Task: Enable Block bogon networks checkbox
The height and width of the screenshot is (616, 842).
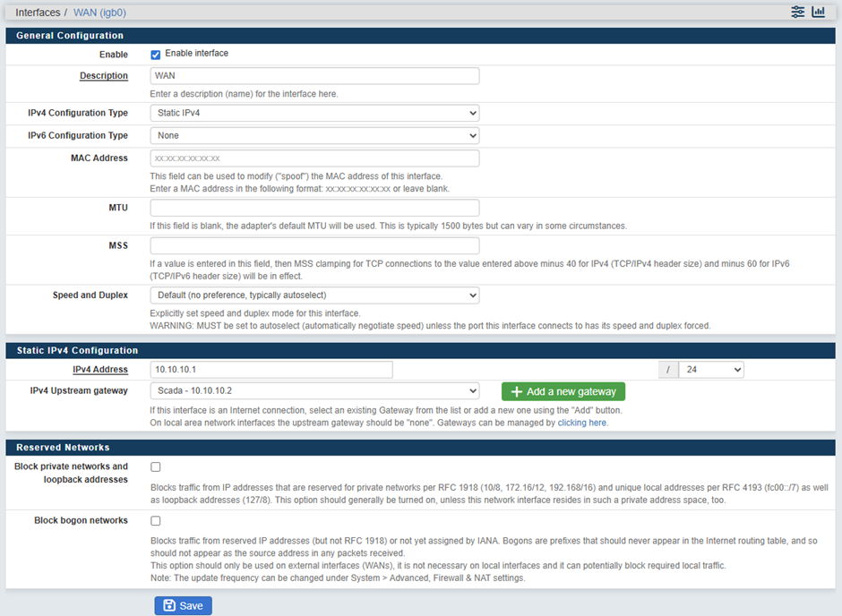Action: click(x=156, y=521)
